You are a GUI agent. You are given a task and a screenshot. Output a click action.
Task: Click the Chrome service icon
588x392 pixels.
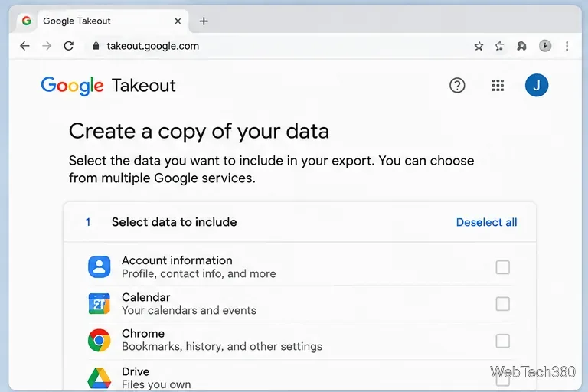click(x=100, y=340)
